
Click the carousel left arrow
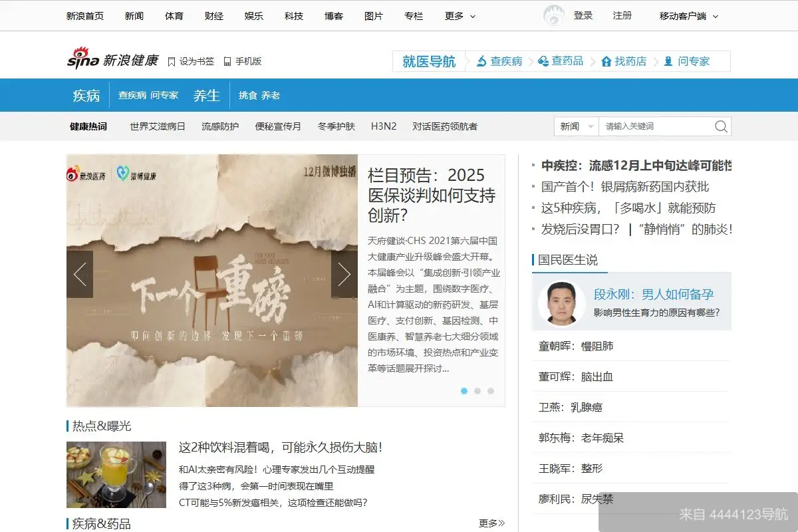(80, 274)
